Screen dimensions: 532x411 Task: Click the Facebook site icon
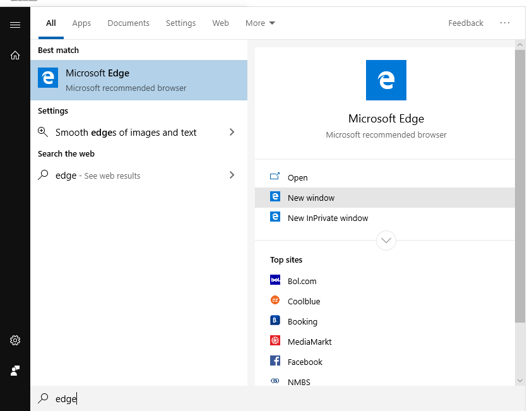click(x=275, y=360)
